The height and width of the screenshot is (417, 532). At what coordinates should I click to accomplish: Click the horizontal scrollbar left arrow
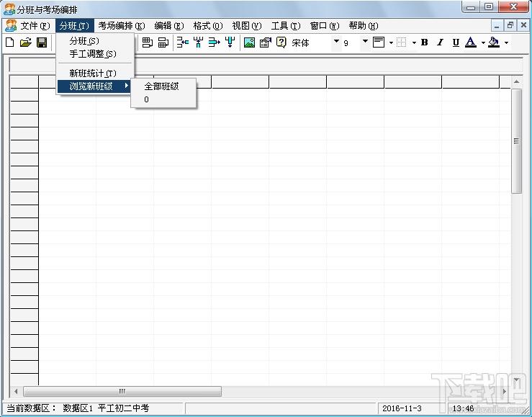[16, 391]
